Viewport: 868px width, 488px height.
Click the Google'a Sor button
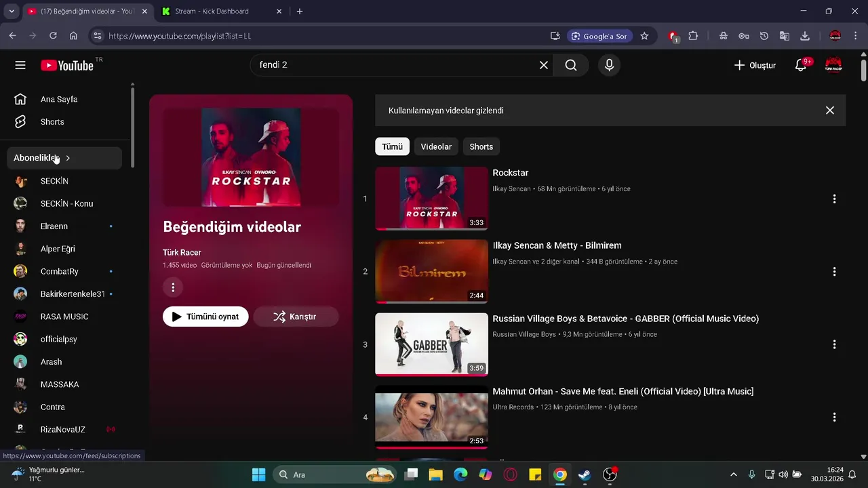point(599,36)
